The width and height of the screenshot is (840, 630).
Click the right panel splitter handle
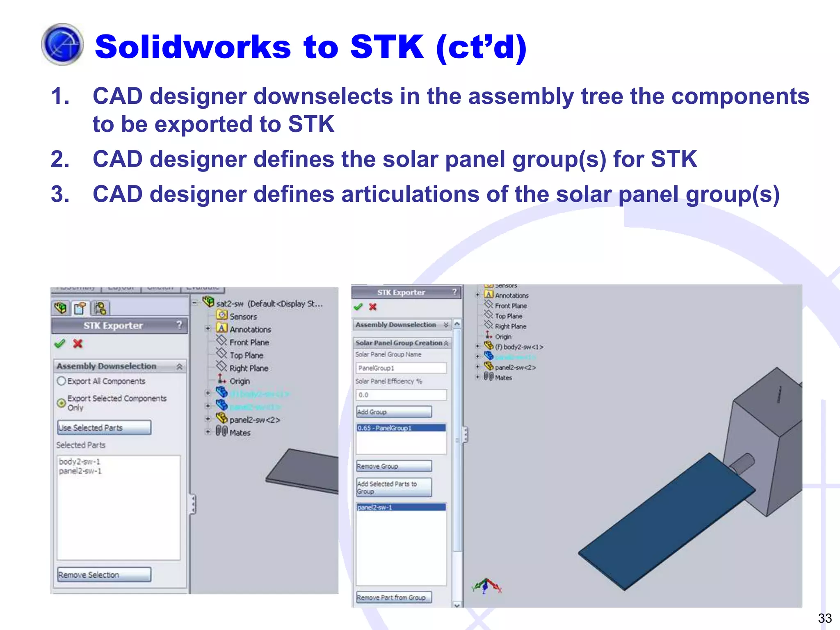(465, 435)
